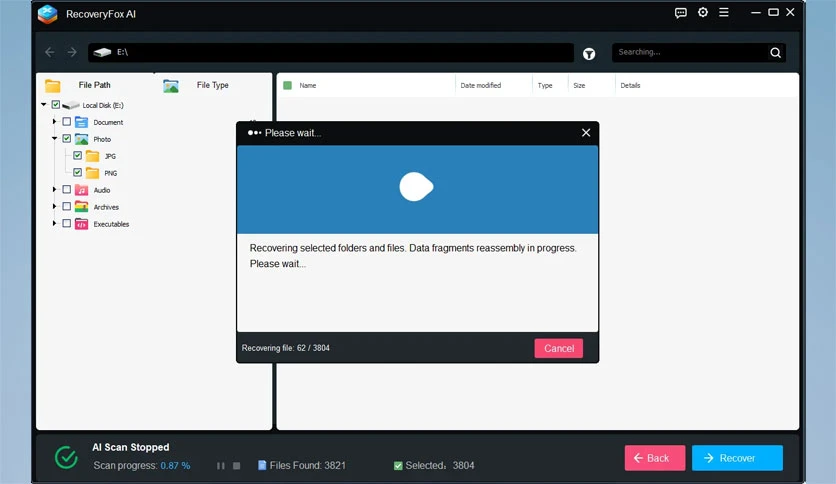Click the File Path folder icon
Viewport: 836px width, 484px height.
point(53,85)
